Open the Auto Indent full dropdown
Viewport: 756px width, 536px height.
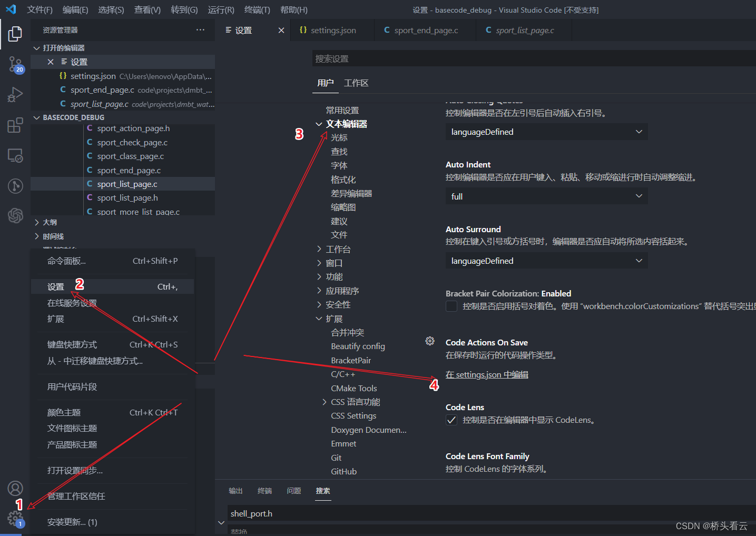point(546,196)
